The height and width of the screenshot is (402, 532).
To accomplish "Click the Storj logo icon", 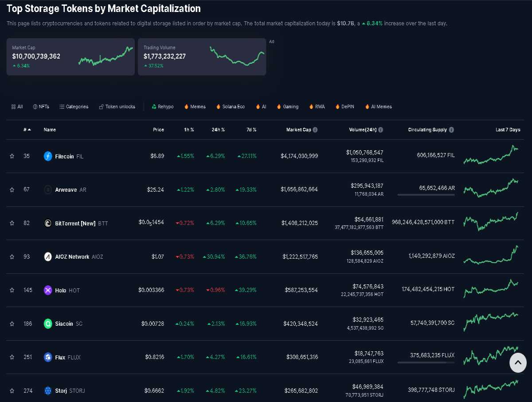I will coord(48,390).
